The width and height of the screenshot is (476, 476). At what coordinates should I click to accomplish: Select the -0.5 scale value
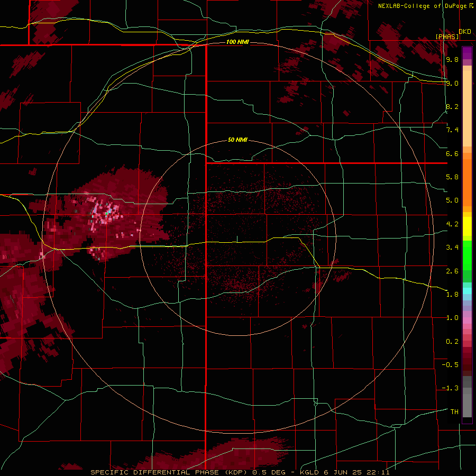pyautogui.click(x=450, y=365)
